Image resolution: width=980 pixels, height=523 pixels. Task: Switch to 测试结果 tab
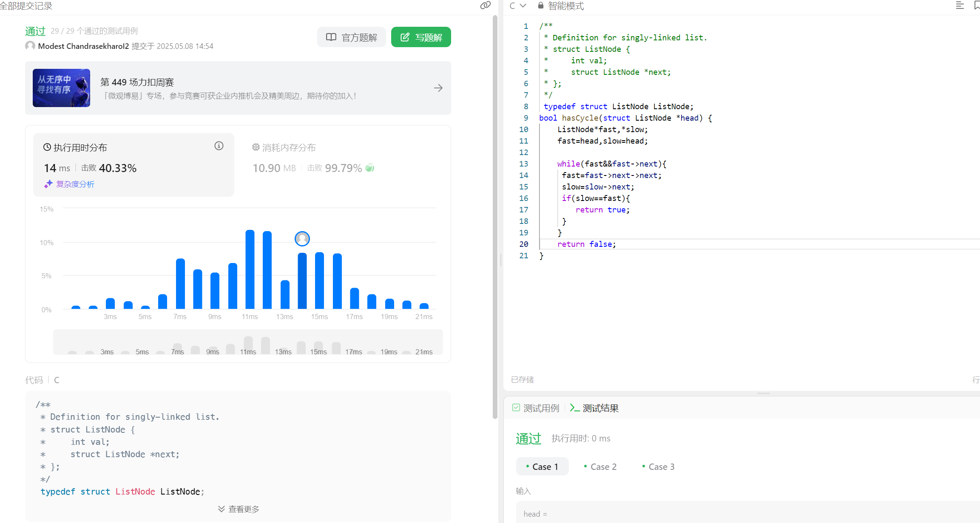tap(594, 408)
